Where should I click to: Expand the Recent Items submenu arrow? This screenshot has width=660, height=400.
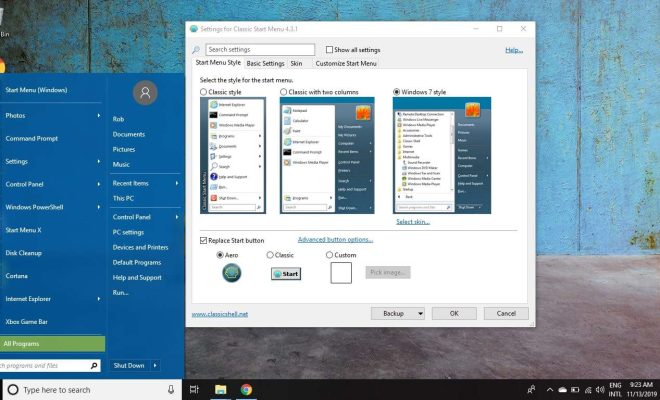point(177,183)
